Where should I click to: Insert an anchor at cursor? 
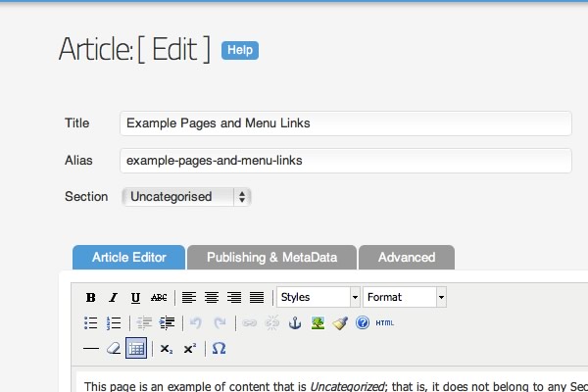tap(296, 322)
